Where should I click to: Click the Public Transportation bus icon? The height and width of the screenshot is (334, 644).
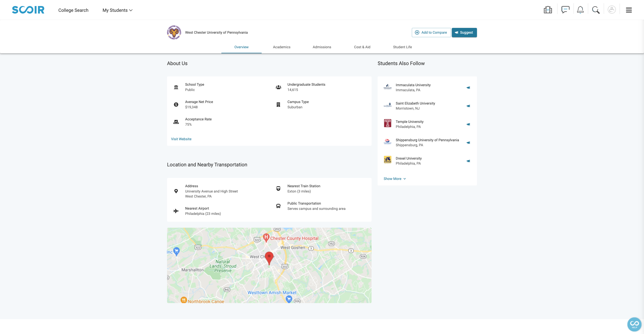click(x=278, y=206)
